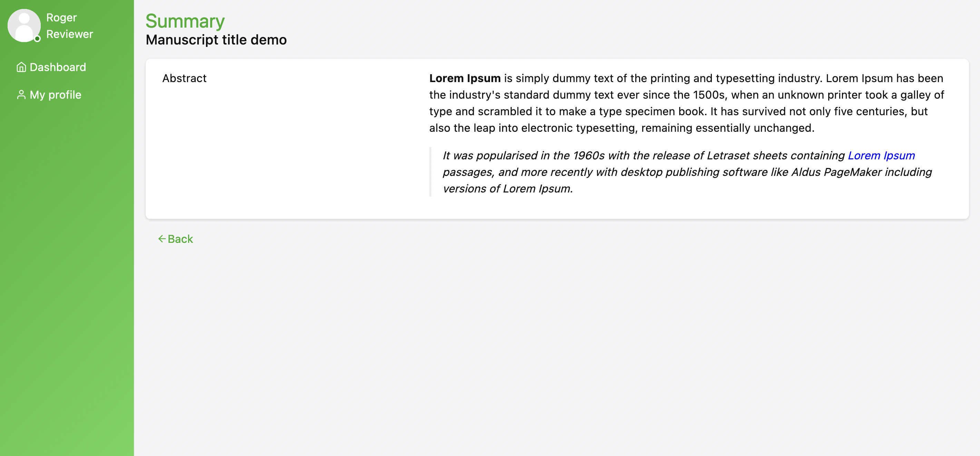Click the Summary heading
980x456 pixels.
click(x=185, y=21)
